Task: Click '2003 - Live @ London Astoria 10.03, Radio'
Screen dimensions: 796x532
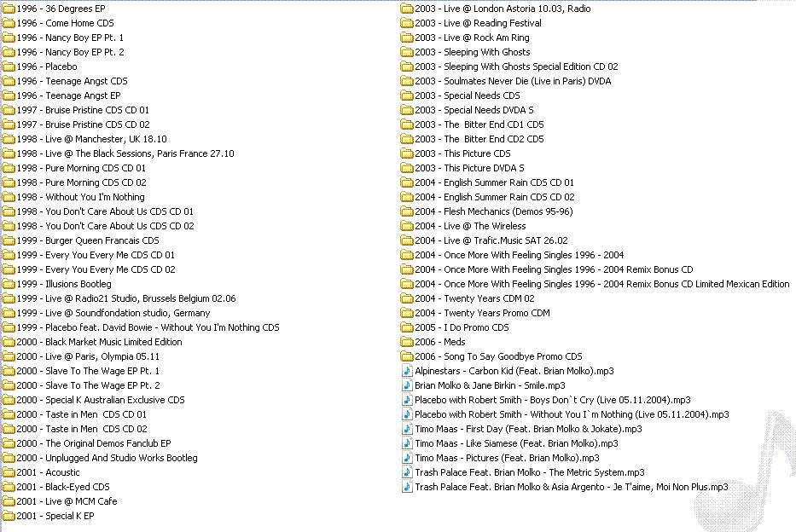Action: (x=503, y=9)
